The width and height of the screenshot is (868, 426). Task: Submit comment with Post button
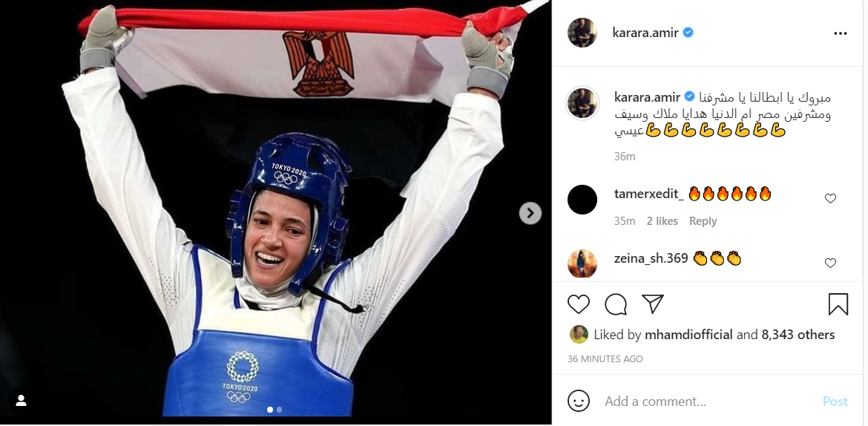835,401
